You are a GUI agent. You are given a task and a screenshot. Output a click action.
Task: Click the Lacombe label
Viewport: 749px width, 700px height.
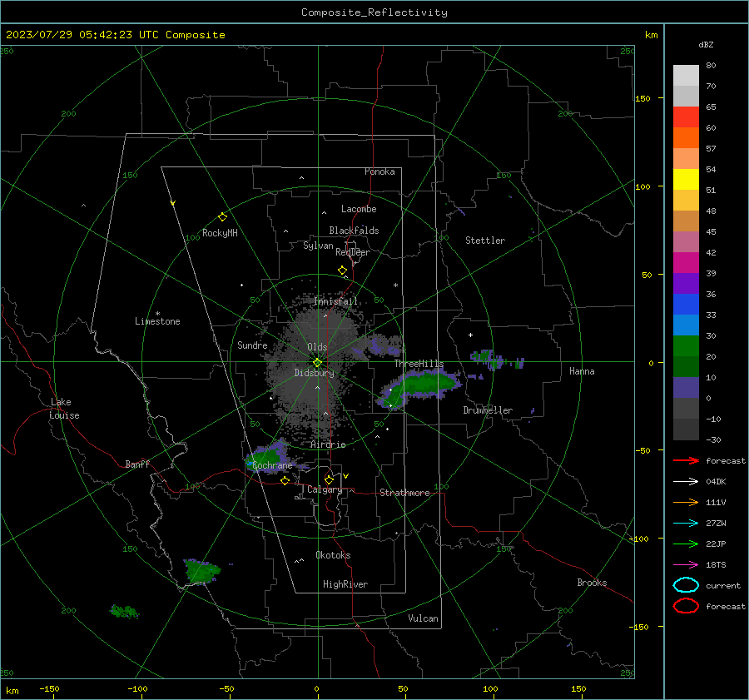359,209
